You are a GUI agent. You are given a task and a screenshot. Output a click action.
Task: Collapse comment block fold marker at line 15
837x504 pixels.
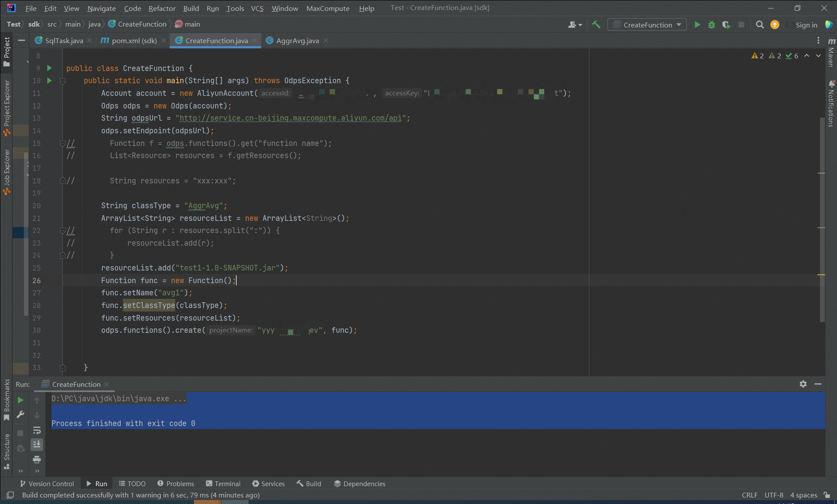point(63,143)
